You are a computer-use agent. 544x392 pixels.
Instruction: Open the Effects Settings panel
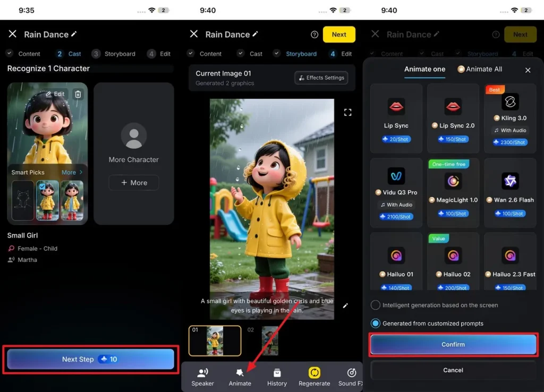321,78
